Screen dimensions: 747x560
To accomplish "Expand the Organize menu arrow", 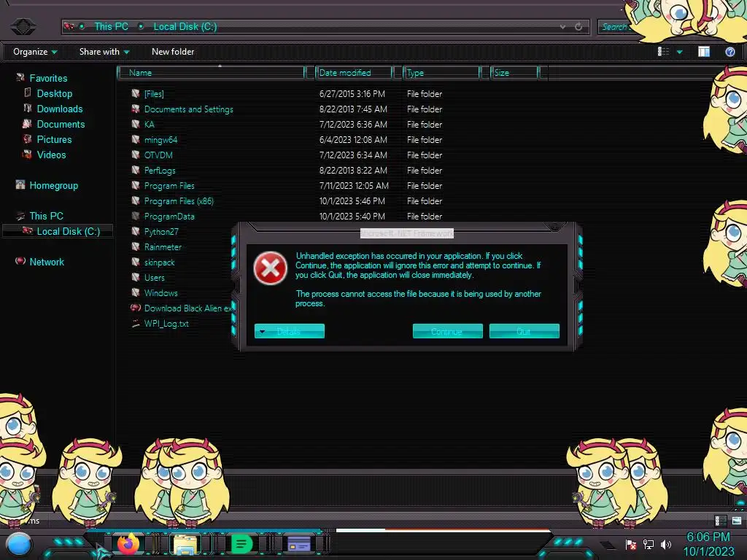I will click(x=54, y=52).
